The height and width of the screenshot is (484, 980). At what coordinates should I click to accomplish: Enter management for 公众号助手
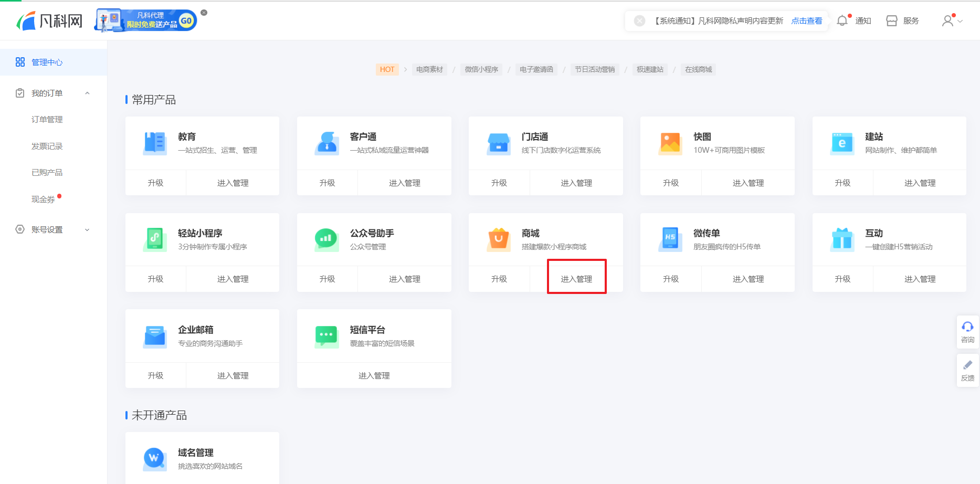[x=405, y=279]
